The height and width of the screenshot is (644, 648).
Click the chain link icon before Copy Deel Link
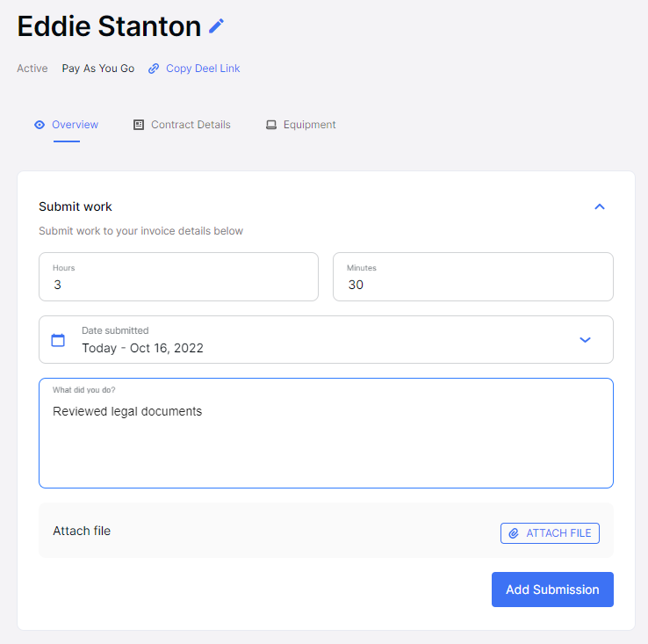(x=154, y=69)
